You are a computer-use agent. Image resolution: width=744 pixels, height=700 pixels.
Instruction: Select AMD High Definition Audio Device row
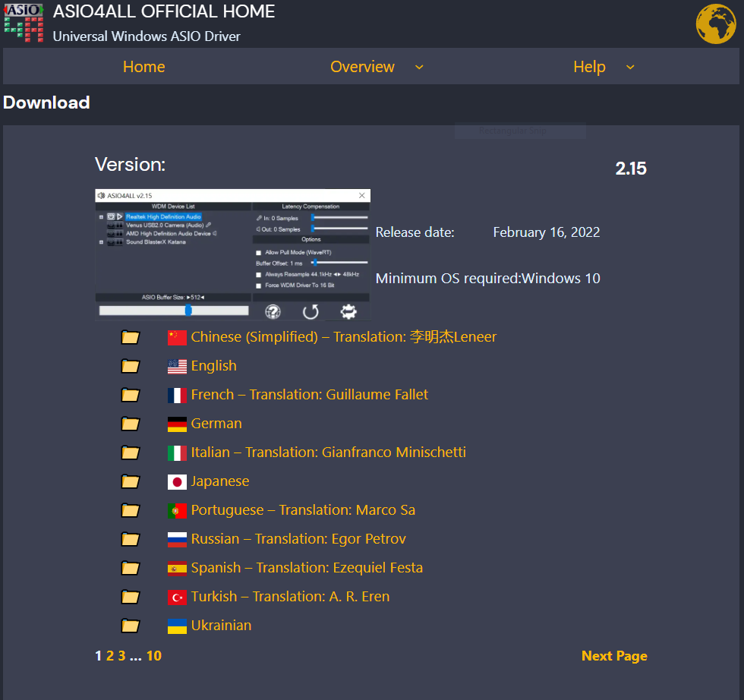click(x=168, y=234)
